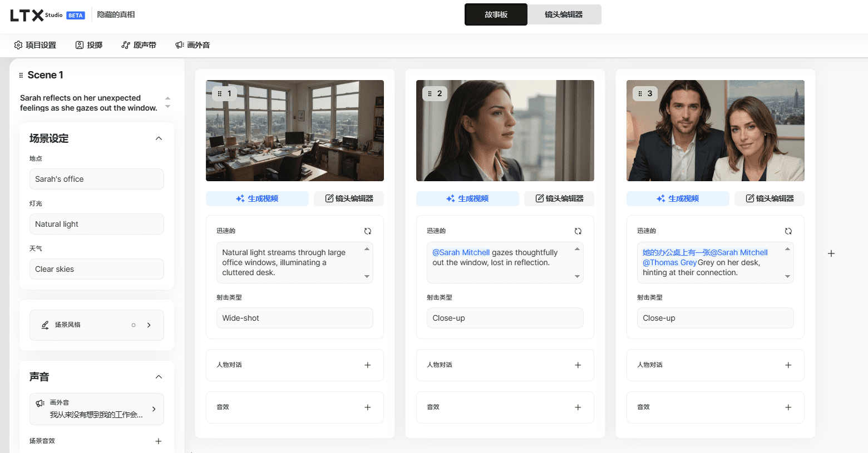
Task: Regenerate the prompt for shot 3
Action: pos(788,231)
